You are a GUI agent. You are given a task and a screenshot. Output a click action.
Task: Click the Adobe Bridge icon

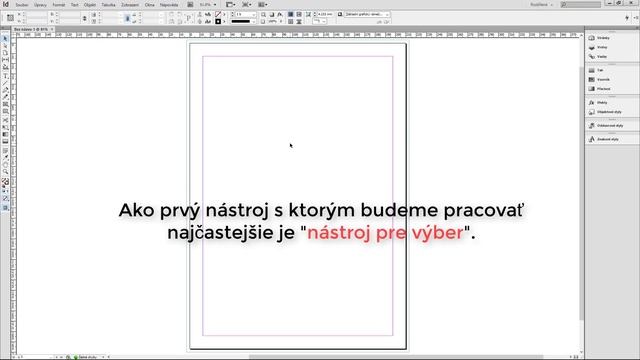pyautogui.click(x=190, y=5)
